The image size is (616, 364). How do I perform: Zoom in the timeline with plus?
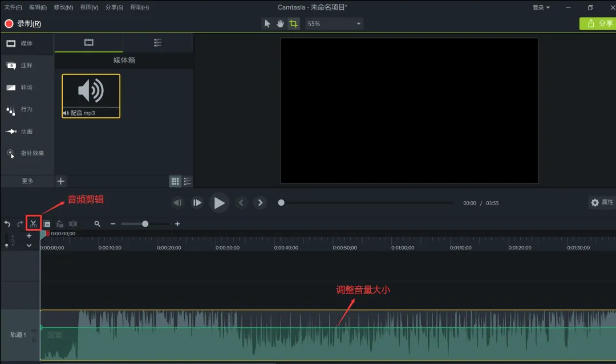177,223
